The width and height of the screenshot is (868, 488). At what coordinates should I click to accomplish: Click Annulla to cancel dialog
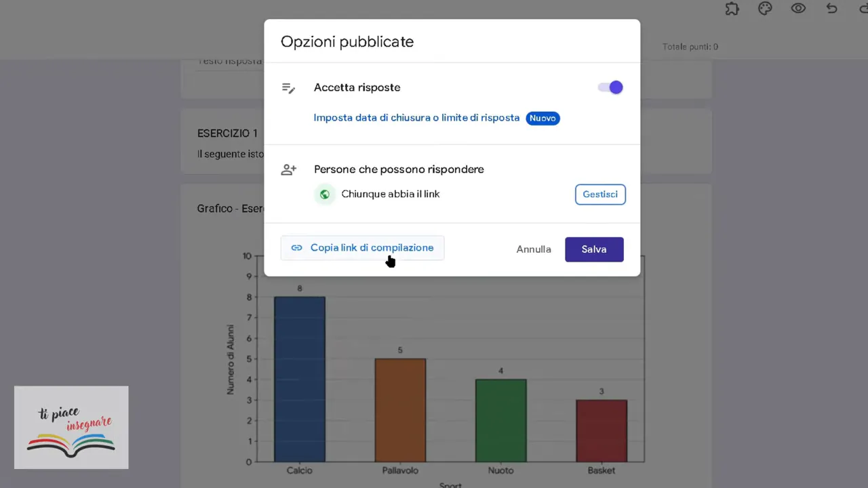(534, 249)
